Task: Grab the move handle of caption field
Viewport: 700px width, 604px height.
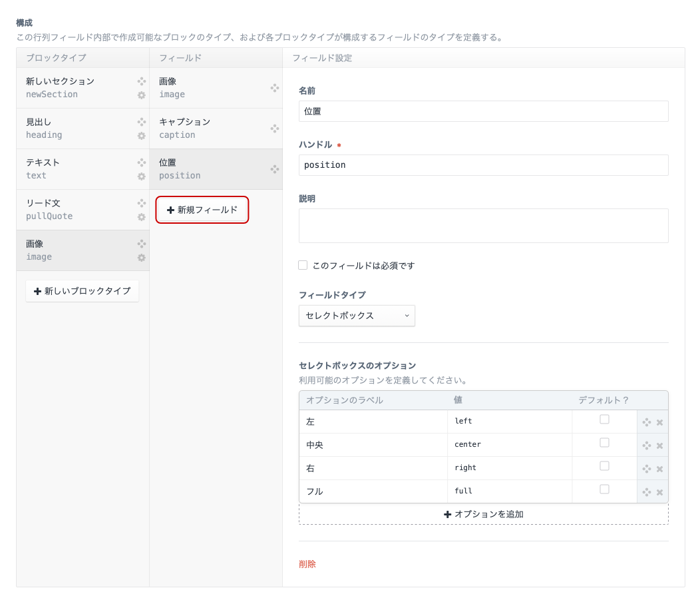Action: 274,129
